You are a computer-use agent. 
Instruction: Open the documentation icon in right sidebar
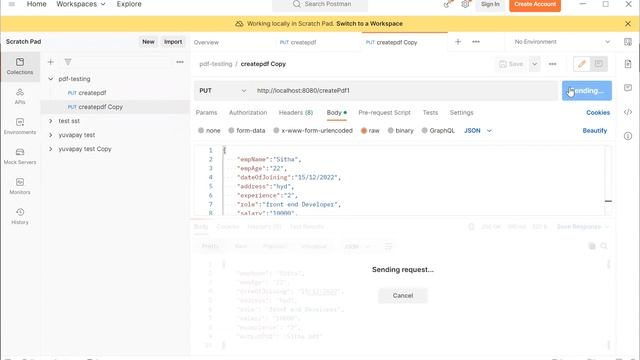[628, 64]
